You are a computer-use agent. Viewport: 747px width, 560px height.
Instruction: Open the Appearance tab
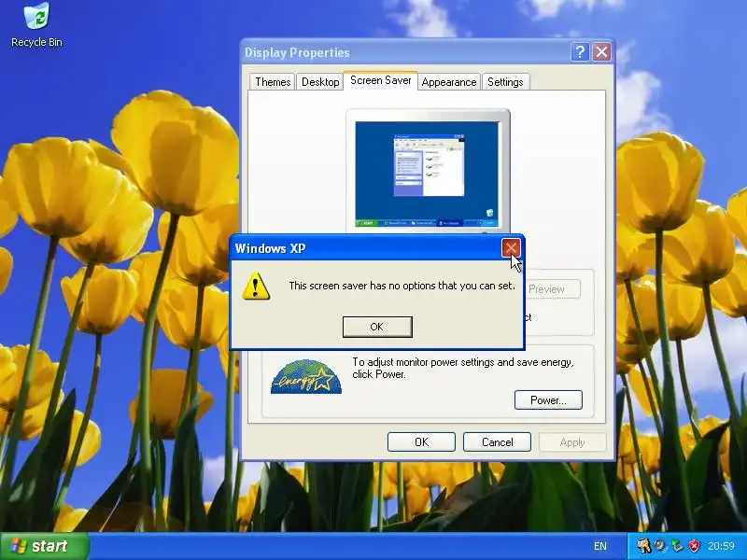click(x=449, y=82)
